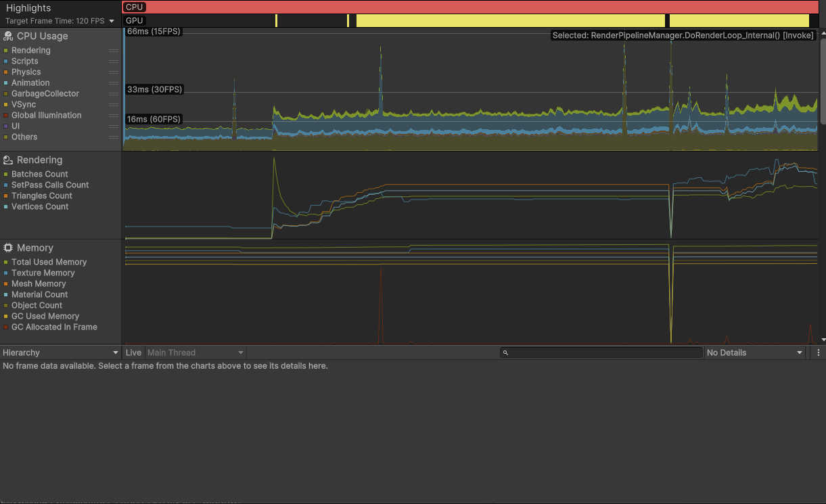Select the Rendering module icon
The image size is (826, 504).
point(8,160)
